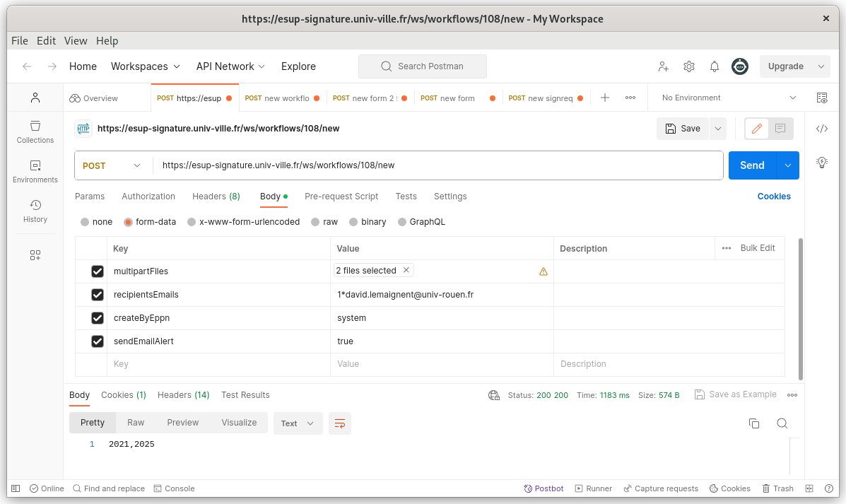Open the notifications bell
This screenshot has height=504, width=846.
(715, 66)
